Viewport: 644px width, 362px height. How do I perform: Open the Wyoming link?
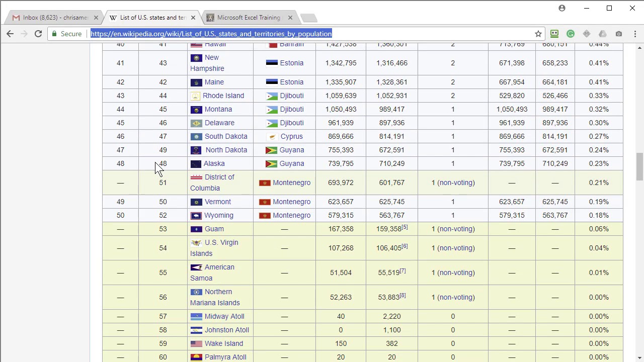click(x=219, y=215)
